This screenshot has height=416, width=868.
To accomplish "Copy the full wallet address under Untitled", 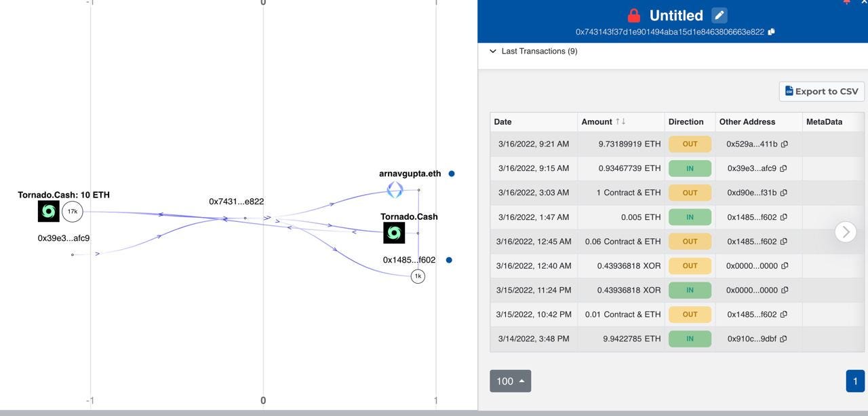I will click(771, 32).
